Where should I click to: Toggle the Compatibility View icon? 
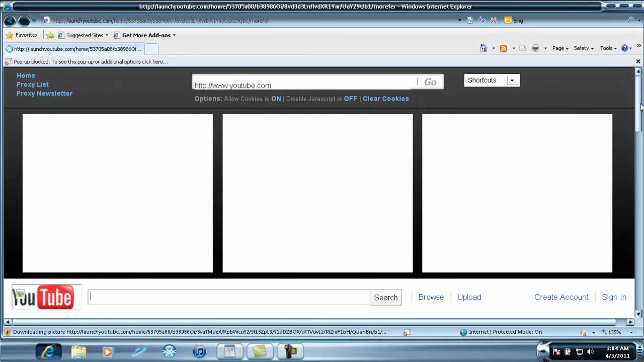coord(470,21)
